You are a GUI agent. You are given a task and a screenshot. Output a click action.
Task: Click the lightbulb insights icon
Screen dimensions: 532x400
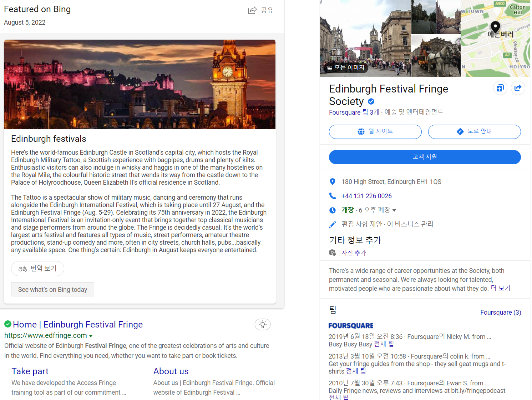[x=263, y=324]
